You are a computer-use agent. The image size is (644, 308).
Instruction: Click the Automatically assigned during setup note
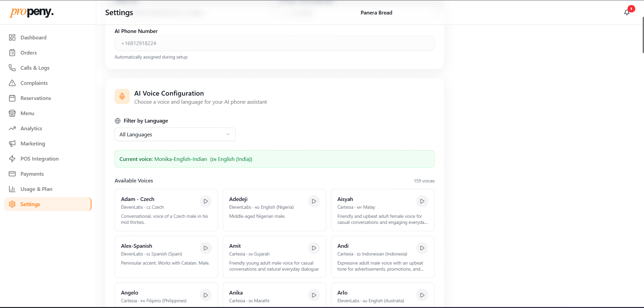click(151, 57)
